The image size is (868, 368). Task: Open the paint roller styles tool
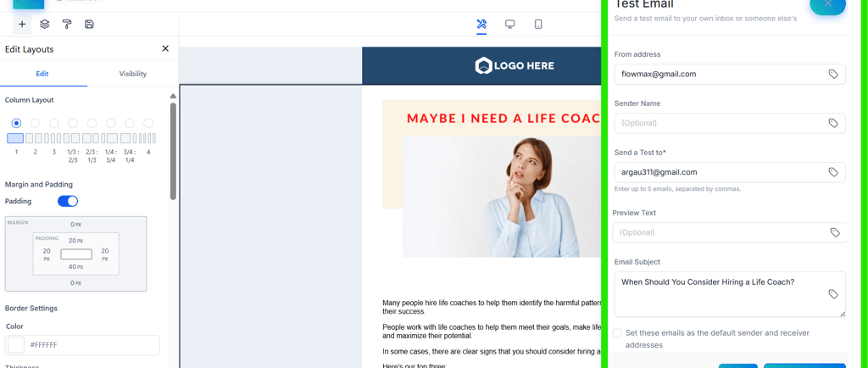click(67, 25)
